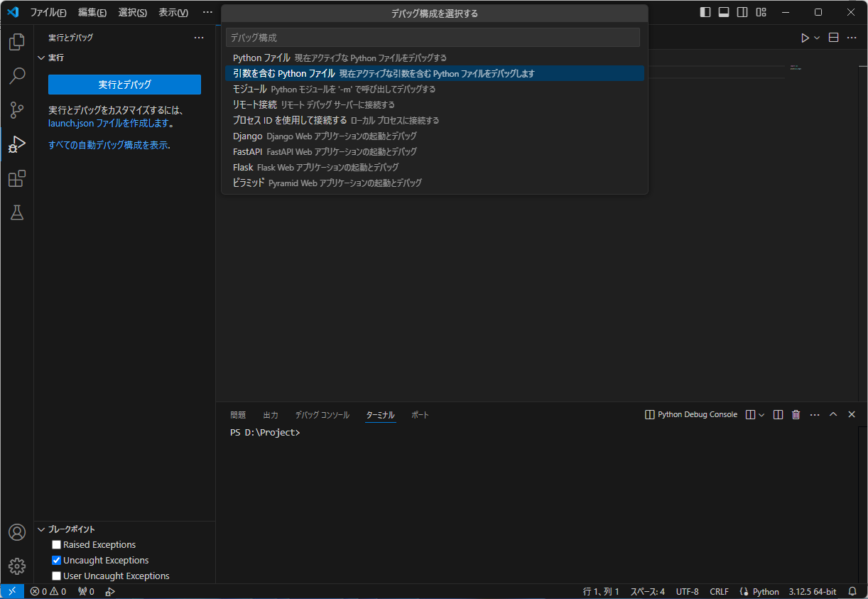
Task: Open the Explorer view icon
Action: pyautogui.click(x=16, y=42)
